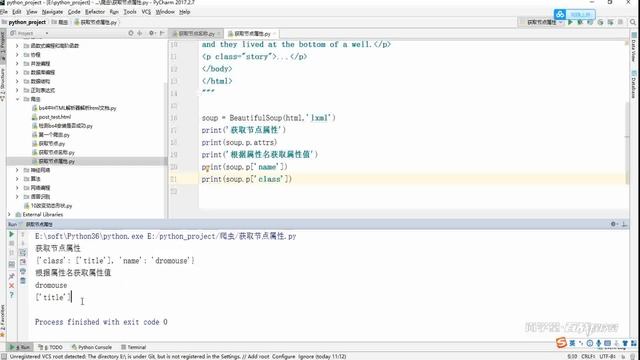
Task: Expand the 网络编程 folder
Action: 17,188
